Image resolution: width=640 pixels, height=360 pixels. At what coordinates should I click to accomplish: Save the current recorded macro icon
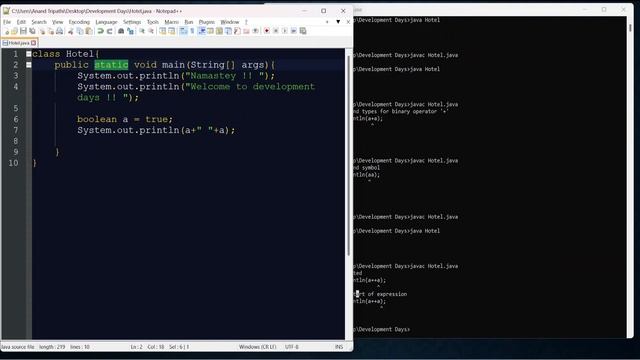[303, 31]
